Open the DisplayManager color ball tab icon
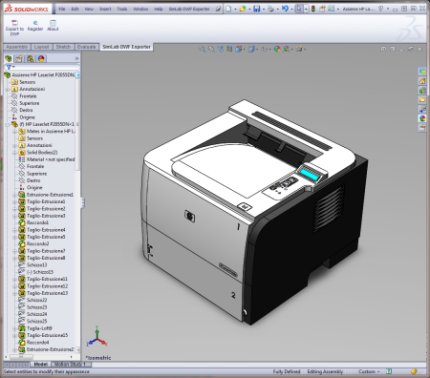This screenshot has height=378, width=430. pos(41,59)
